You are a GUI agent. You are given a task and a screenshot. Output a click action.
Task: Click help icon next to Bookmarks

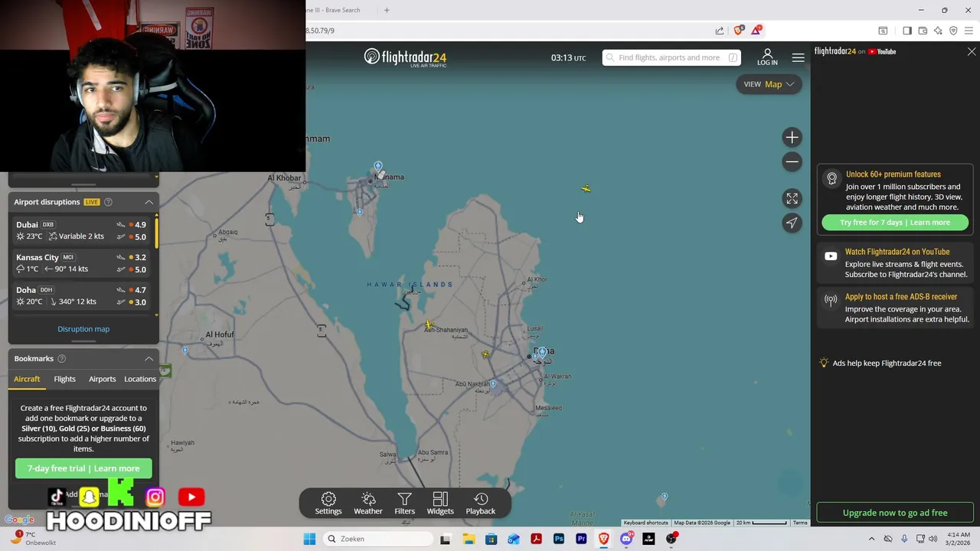(61, 359)
